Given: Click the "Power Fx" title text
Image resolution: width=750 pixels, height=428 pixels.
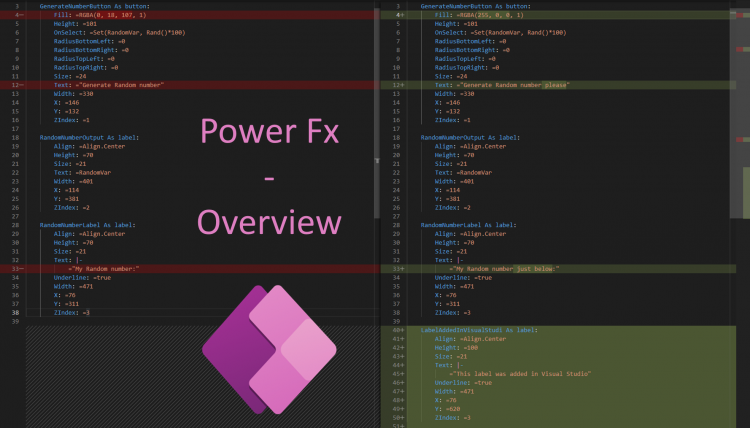Looking at the screenshot, I should coord(268,132).
